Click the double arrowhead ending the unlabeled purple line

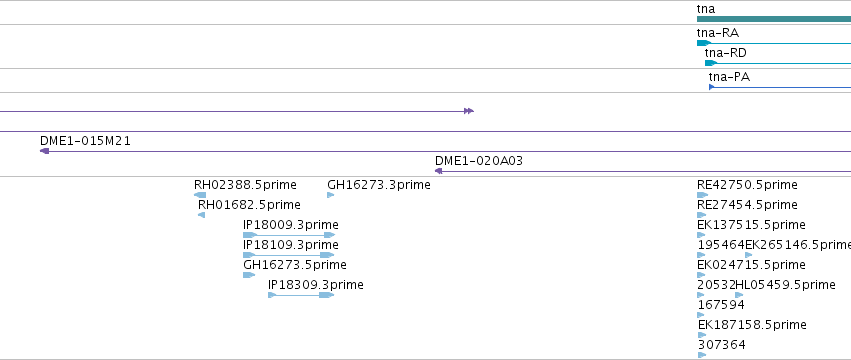pyautogui.click(x=469, y=111)
